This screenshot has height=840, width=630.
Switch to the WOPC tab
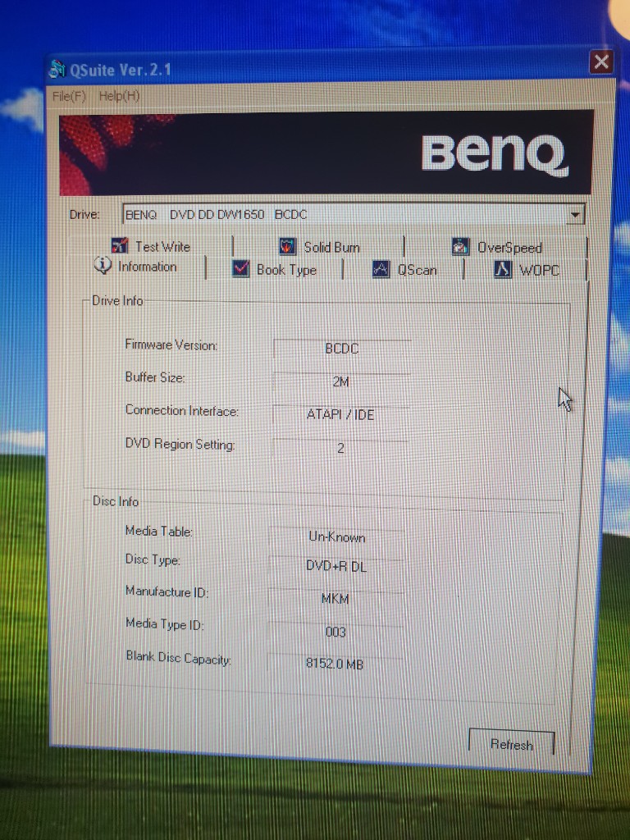[x=527, y=269]
